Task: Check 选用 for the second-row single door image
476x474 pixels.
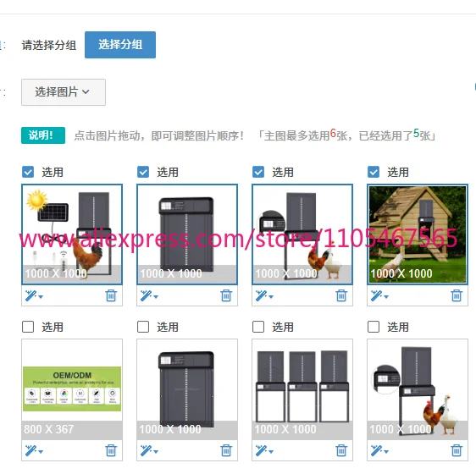Action: coord(143,327)
